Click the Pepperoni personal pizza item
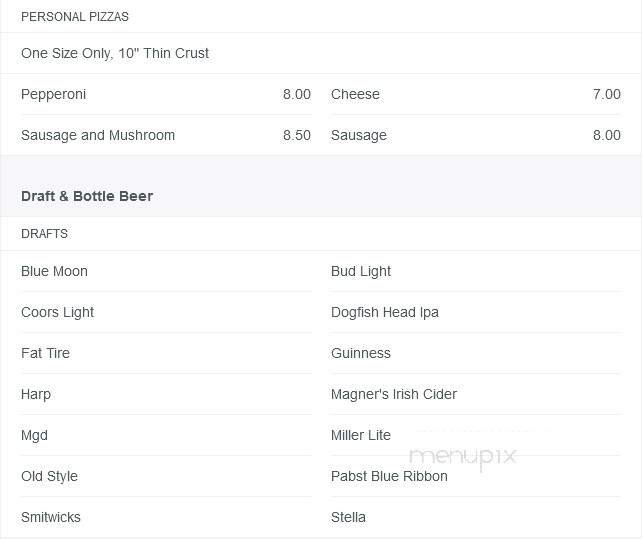Image resolution: width=642 pixels, height=539 pixels. tap(54, 94)
